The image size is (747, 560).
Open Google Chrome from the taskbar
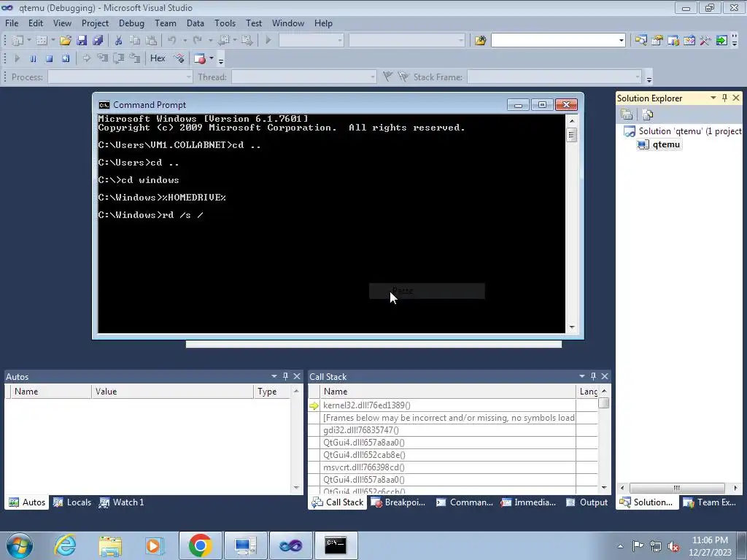[200, 545]
